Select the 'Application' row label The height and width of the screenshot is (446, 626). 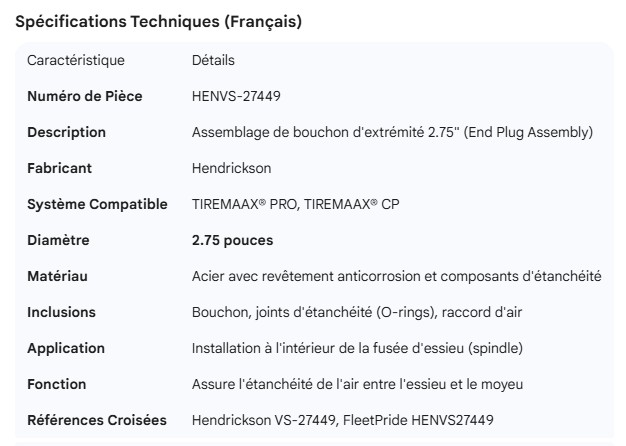66,349
